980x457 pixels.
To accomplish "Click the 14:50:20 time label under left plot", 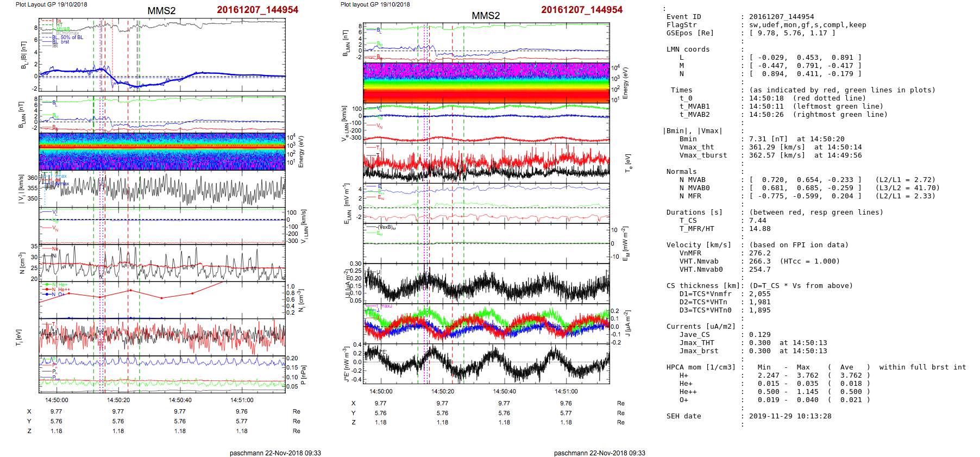I will pos(118,400).
